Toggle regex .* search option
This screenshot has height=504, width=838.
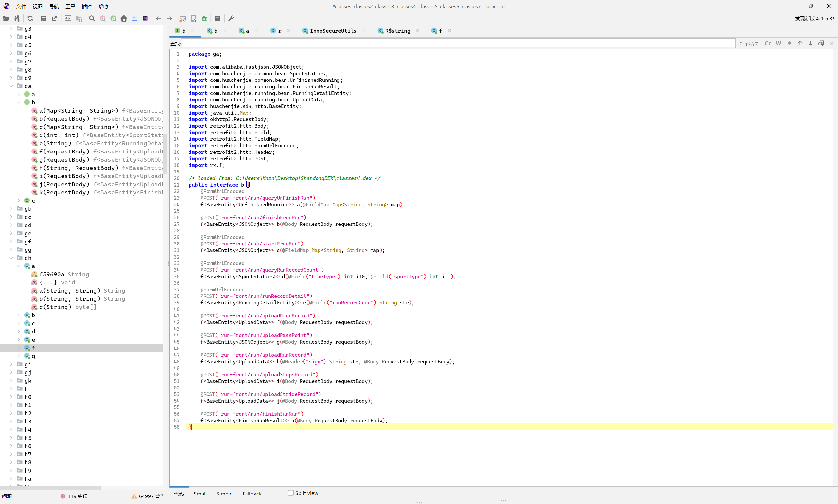[x=789, y=43]
